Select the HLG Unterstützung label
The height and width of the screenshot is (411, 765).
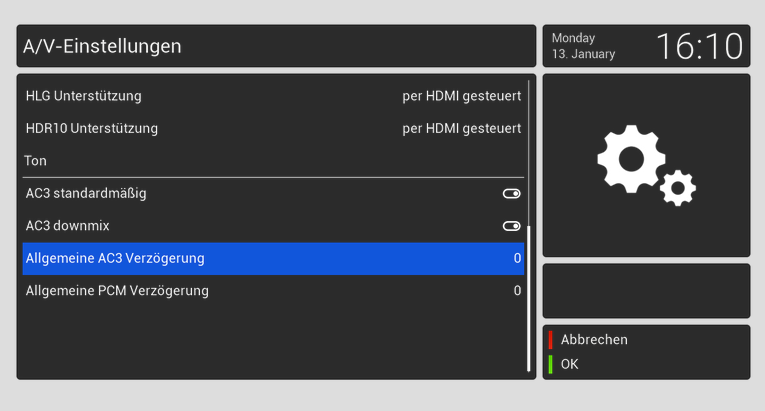(84, 96)
